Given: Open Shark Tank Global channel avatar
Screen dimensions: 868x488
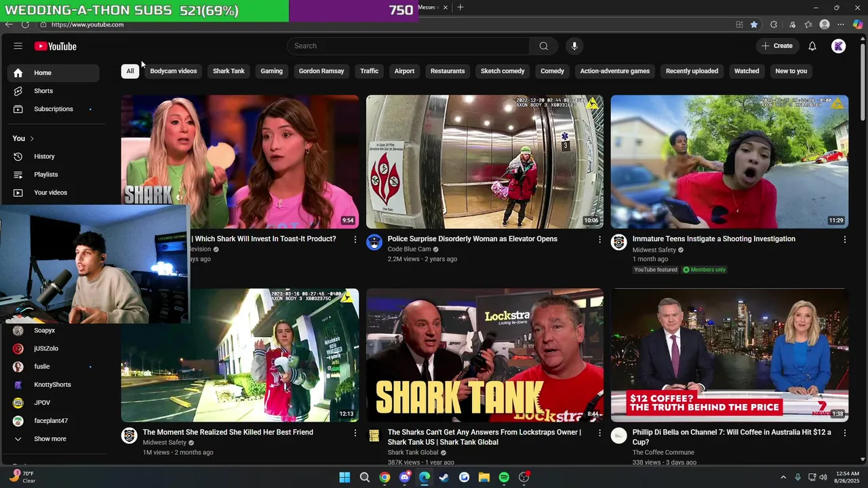Looking at the screenshot, I should (374, 436).
